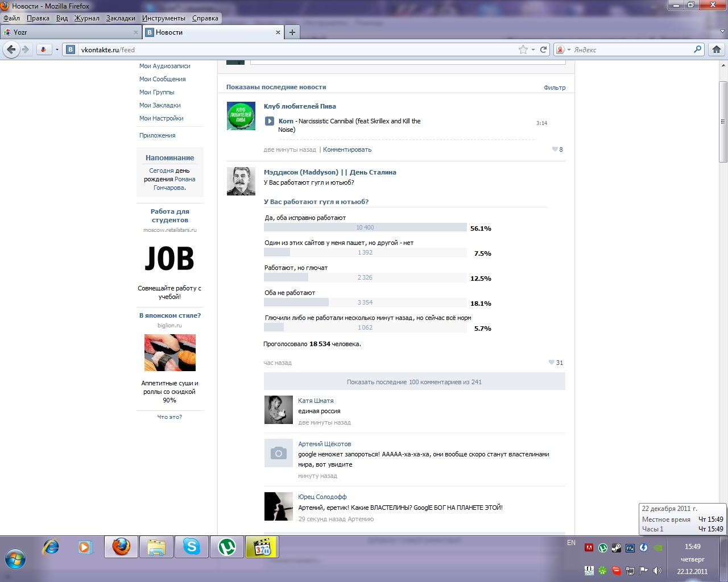This screenshot has height=582, width=728.
Task: Open Internet Explorer from the taskbar
Action: point(51,547)
